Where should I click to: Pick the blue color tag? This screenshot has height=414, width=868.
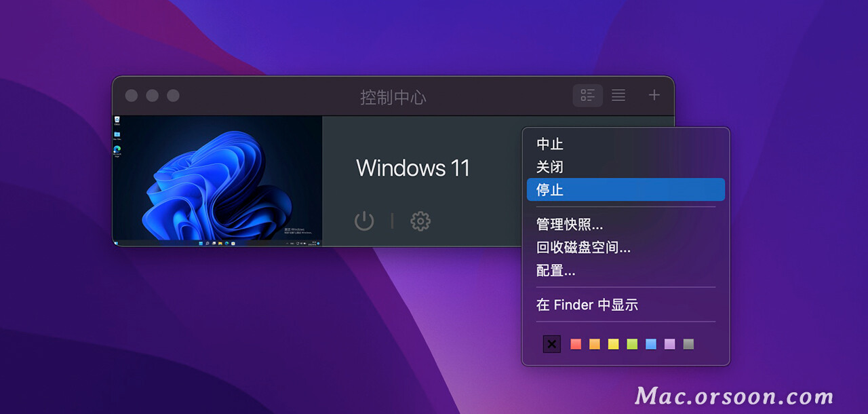(651, 344)
